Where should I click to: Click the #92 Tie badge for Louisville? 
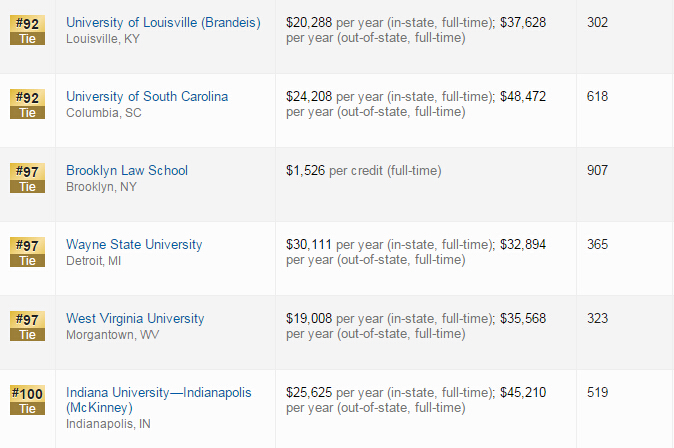coord(28,30)
